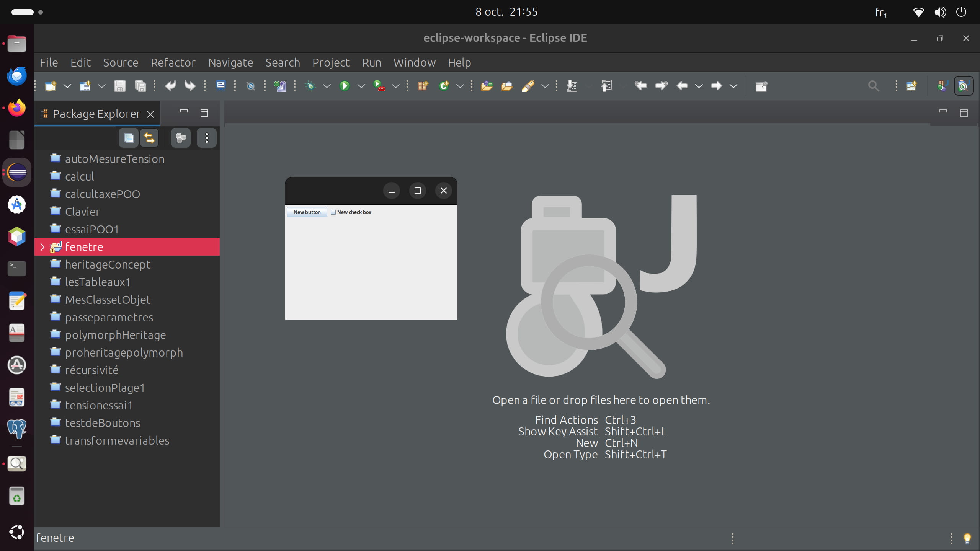Open the Refactor menu

pyautogui.click(x=173, y=62)
